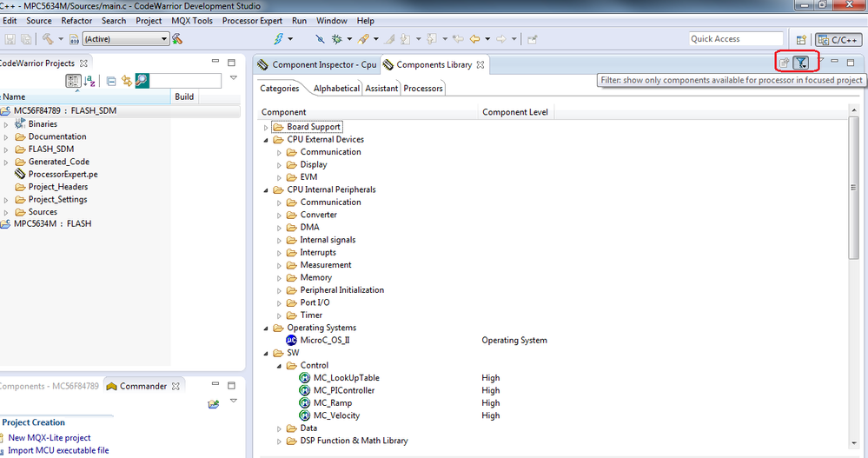The width and height of the screenshot is (868, 458).
Task: Click the Search flashlight icon in the toolbar
Action: coord(363,39)
